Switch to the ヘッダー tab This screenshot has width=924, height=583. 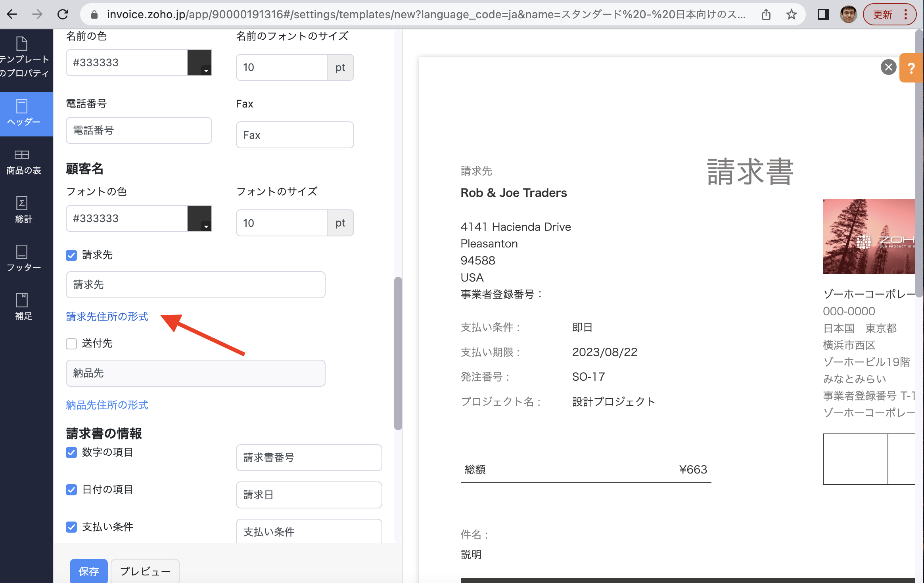(23, 113)
